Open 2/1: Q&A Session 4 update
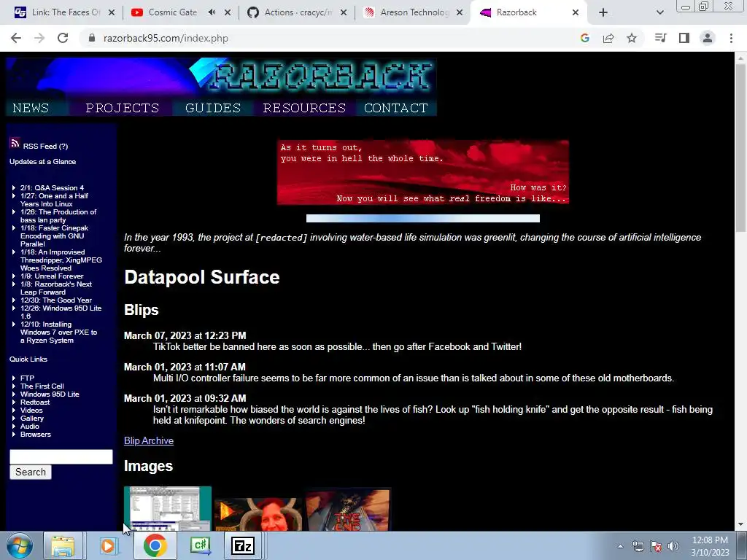Screen dimensions: 747x560 (x=52, y=187)
